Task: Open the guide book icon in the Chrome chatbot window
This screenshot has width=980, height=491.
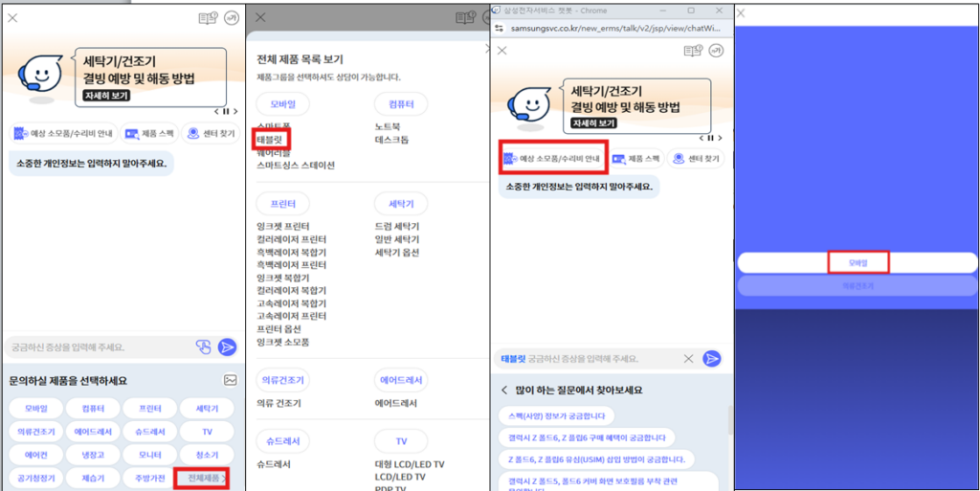Action: click(695, 51)
